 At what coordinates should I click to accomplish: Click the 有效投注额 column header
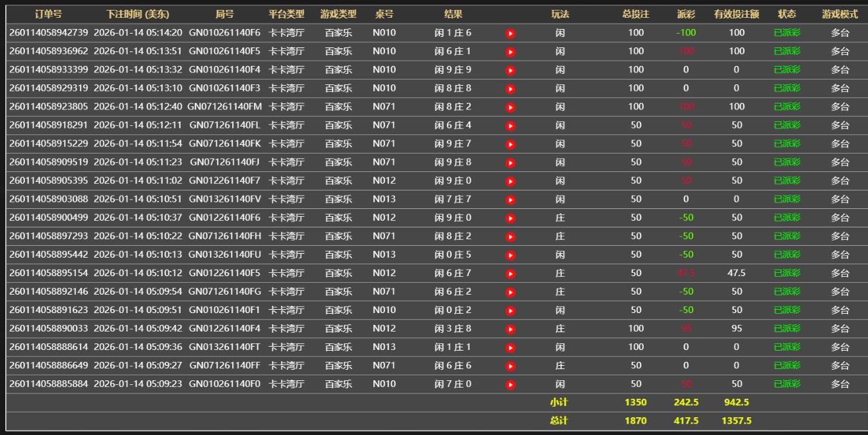(736, 14)
